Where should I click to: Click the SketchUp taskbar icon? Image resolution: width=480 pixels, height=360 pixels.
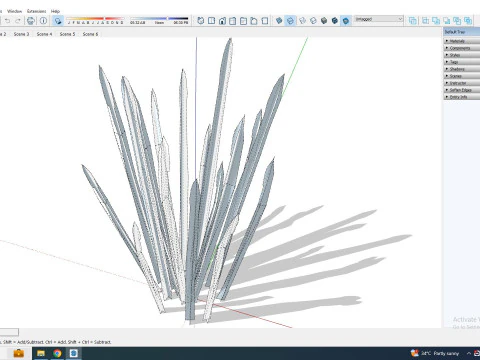point(74,353)
